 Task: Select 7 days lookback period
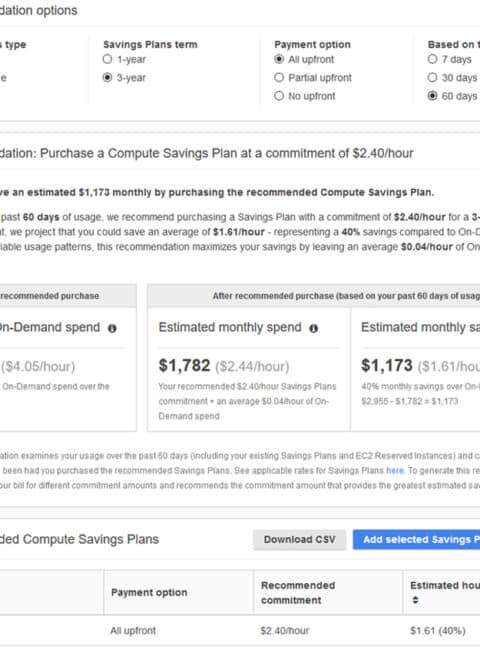tap(432, 59)
